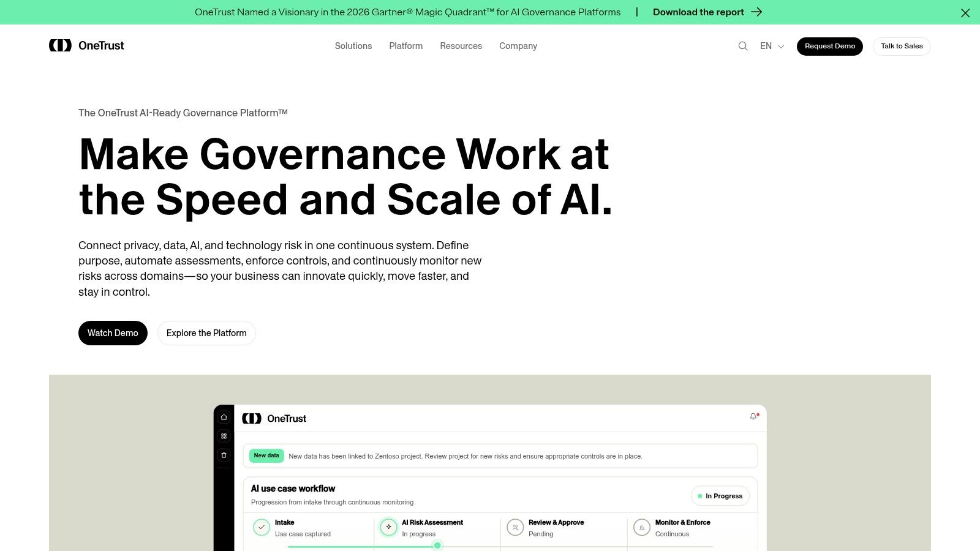
Task: Click 'Pending' under Review & Approve
Action: tap(541, 534)
